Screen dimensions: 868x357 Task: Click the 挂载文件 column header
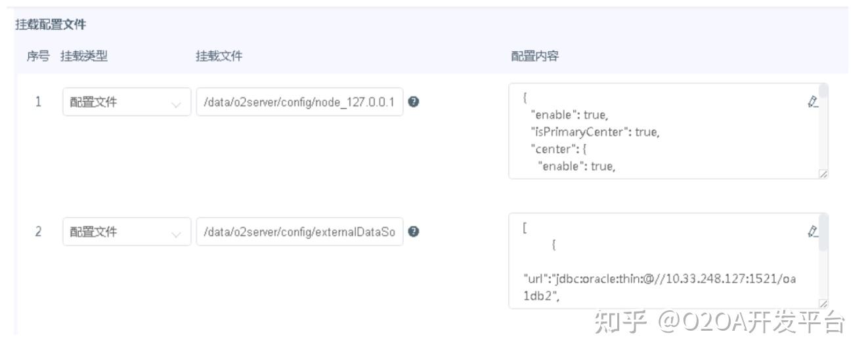219,57
